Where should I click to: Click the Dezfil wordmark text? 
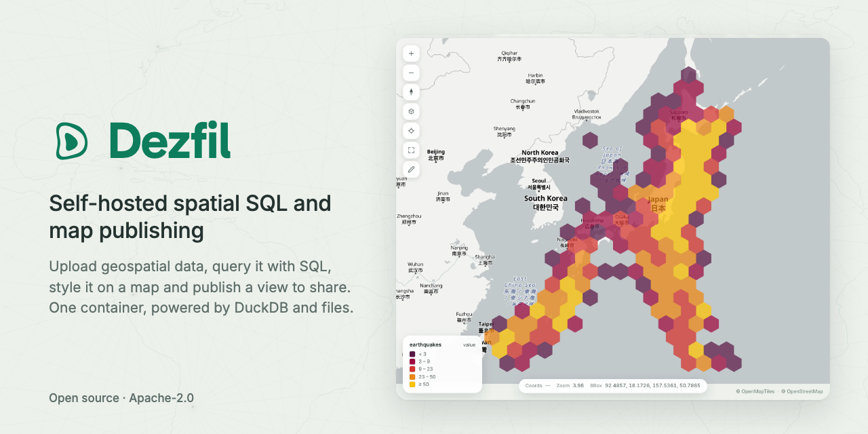pos(170,140)
